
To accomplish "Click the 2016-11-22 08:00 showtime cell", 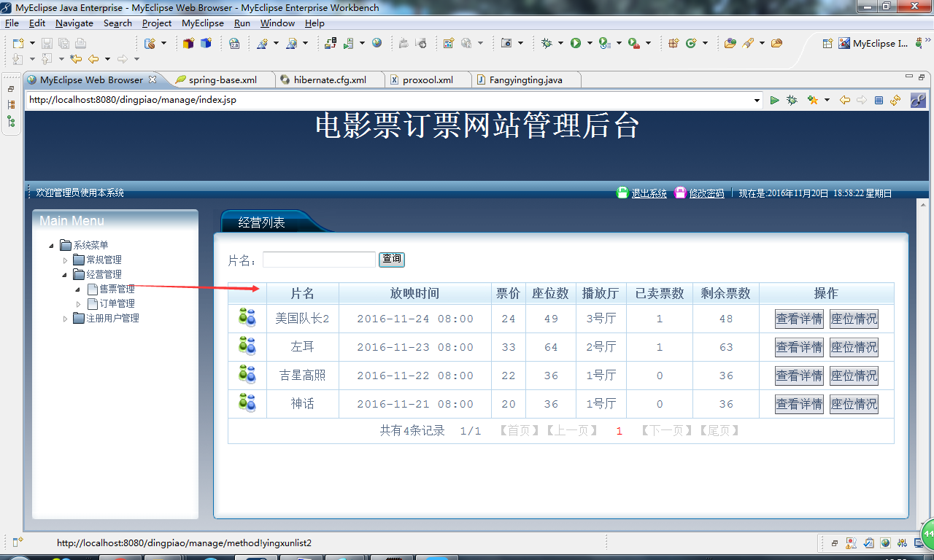I will pyautogui.click(x=415, y=376).
